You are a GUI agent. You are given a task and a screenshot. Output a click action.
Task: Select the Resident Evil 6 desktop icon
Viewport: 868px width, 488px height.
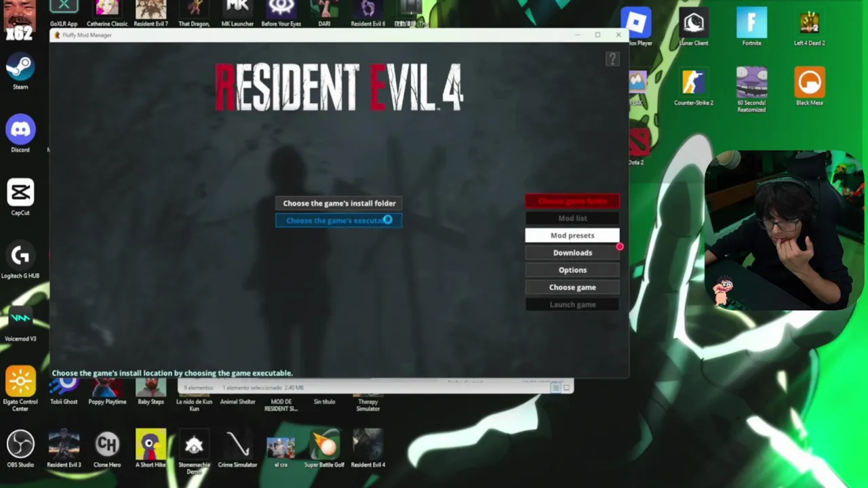[x=368, y=14]
